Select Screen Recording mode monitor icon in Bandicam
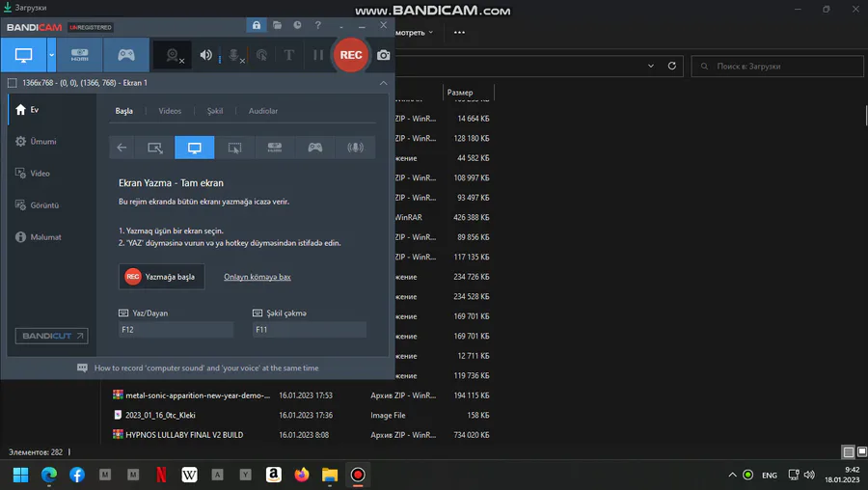 [23, 55]
